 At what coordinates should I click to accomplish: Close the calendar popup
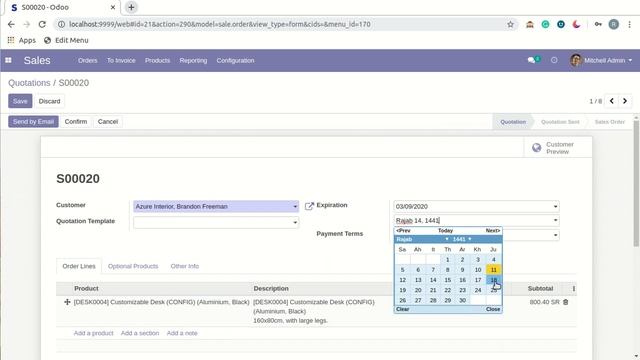coord(493,309)
